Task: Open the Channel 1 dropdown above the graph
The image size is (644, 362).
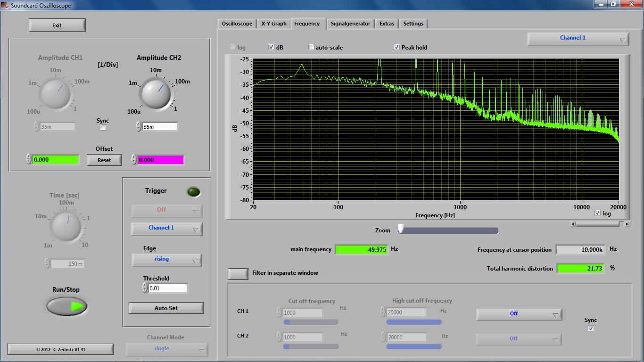Action: [x=578, y=39]
